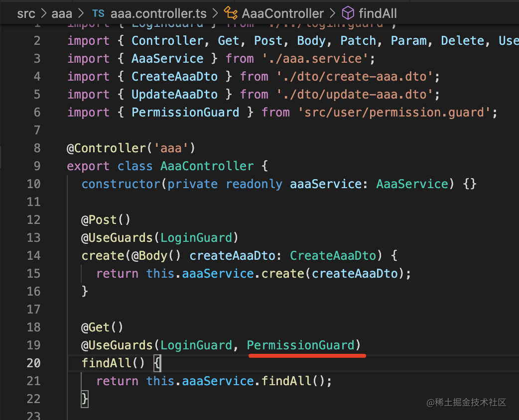Click the findAll method name on line 20
519x420 pixels.
pos(106,363)
